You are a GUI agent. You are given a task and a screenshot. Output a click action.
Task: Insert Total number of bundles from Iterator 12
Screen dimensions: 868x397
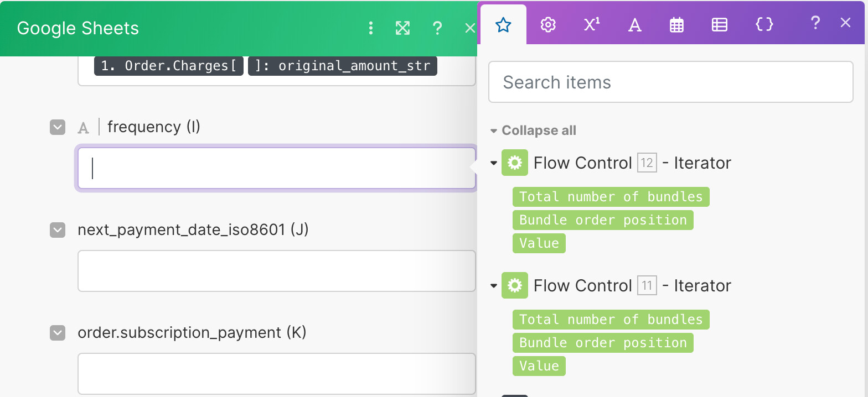611,197
